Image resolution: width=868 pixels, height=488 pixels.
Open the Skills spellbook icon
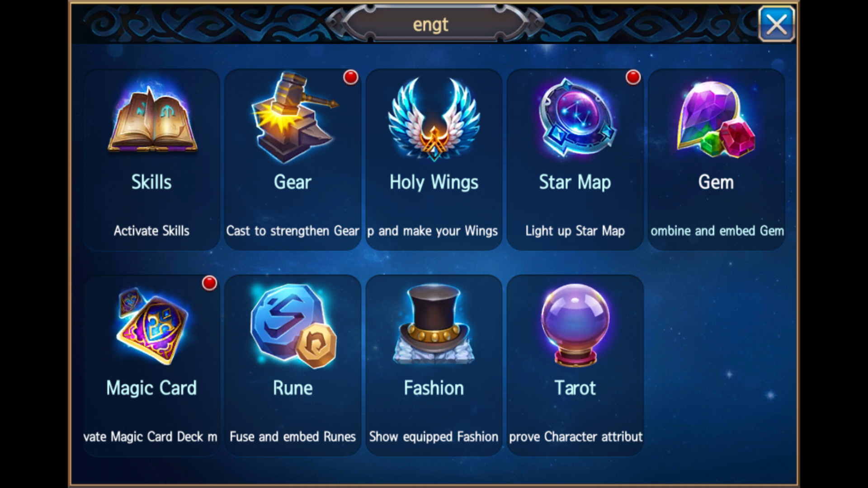(x=152, y=118)
